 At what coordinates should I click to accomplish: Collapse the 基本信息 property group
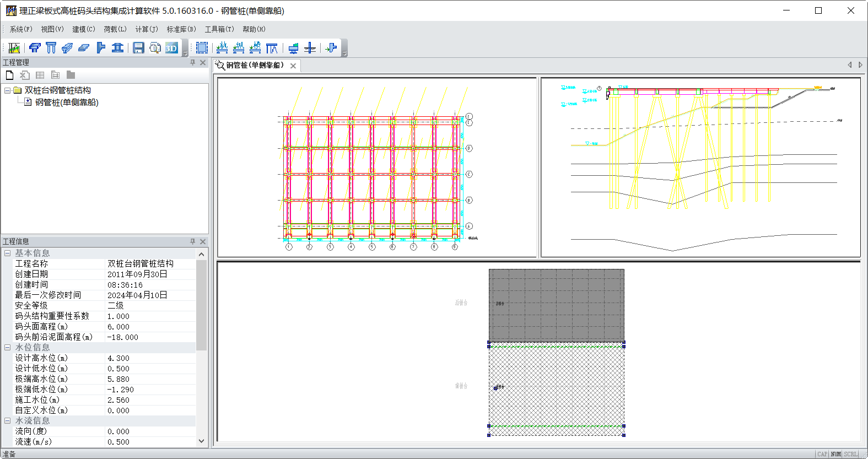(7, 253)
